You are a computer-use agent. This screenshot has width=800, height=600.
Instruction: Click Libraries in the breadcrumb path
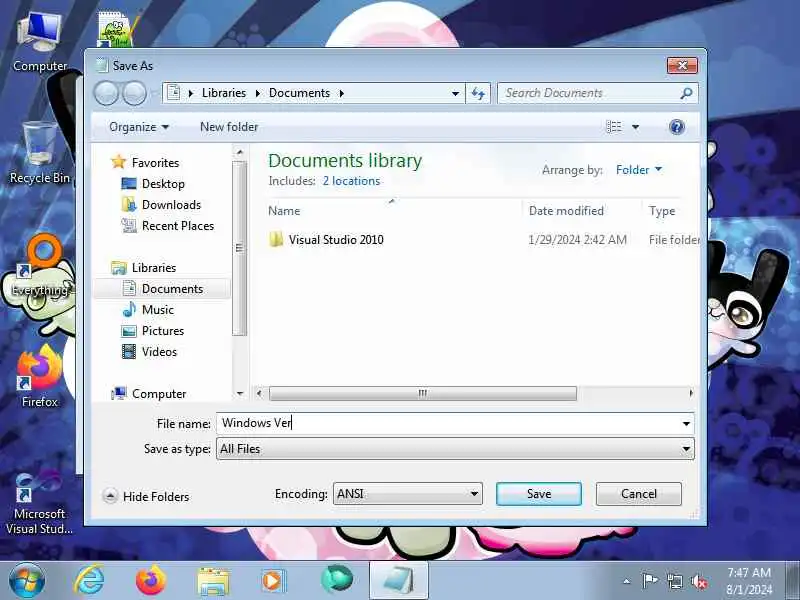tap(223, 93)
